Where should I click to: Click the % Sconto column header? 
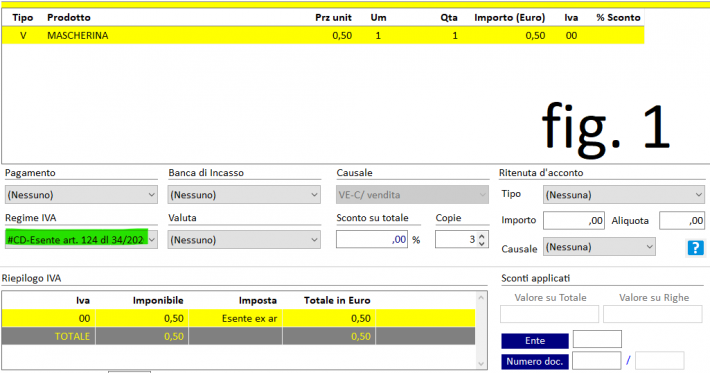(618, 18)
